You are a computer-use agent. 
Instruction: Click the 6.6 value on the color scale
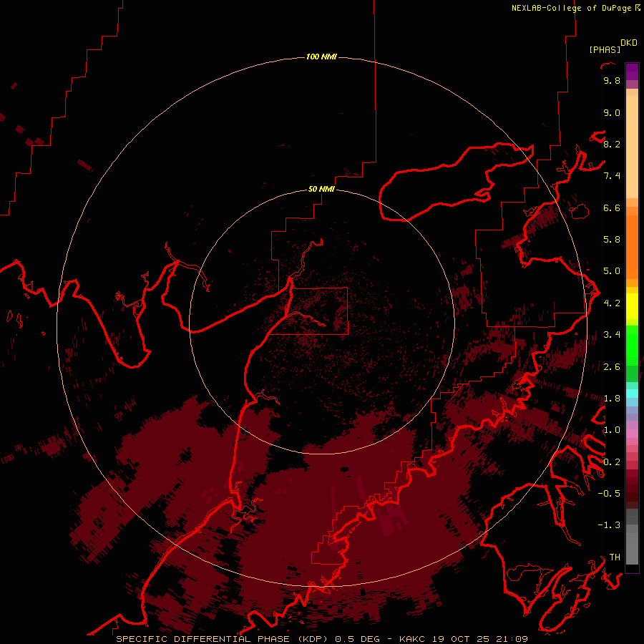[x=612, y=208]
